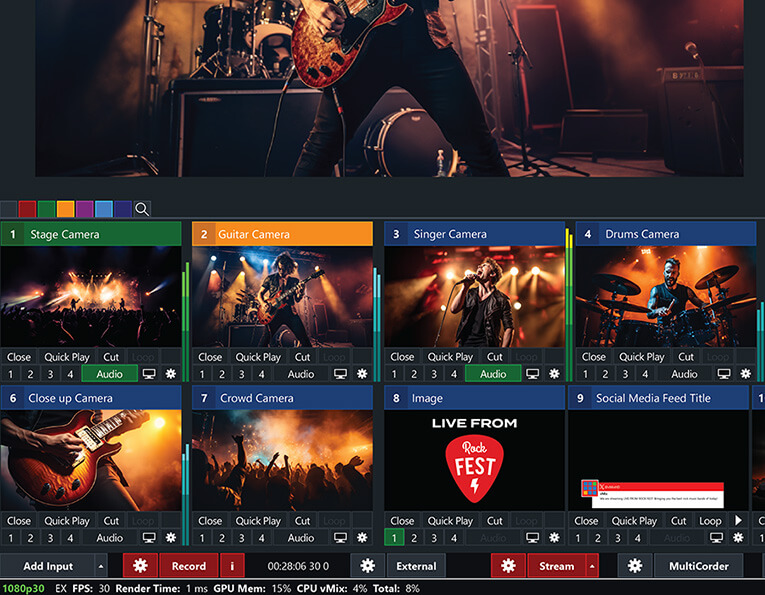
Task: Open the Stream settings red gear
Action: tap(508, 566)
